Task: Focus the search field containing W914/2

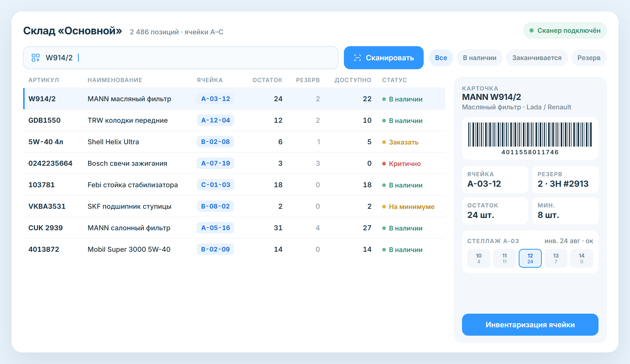Action: (x=181, y=58)
